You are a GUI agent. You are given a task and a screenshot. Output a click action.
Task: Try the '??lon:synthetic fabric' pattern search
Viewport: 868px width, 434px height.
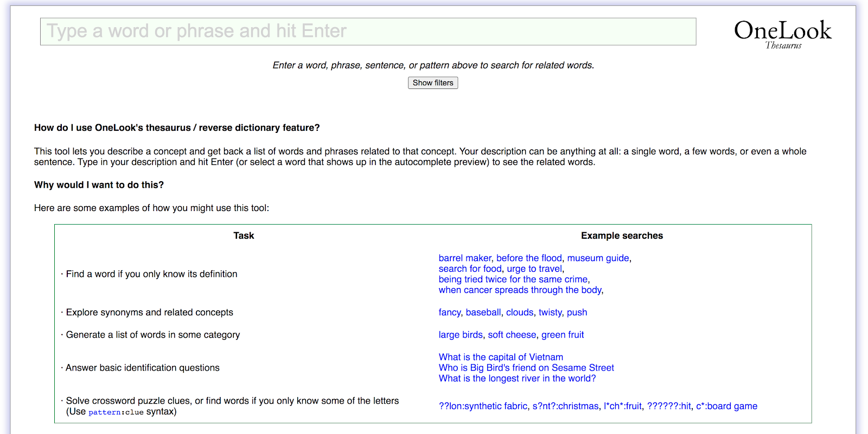click(x=483, y=406)
